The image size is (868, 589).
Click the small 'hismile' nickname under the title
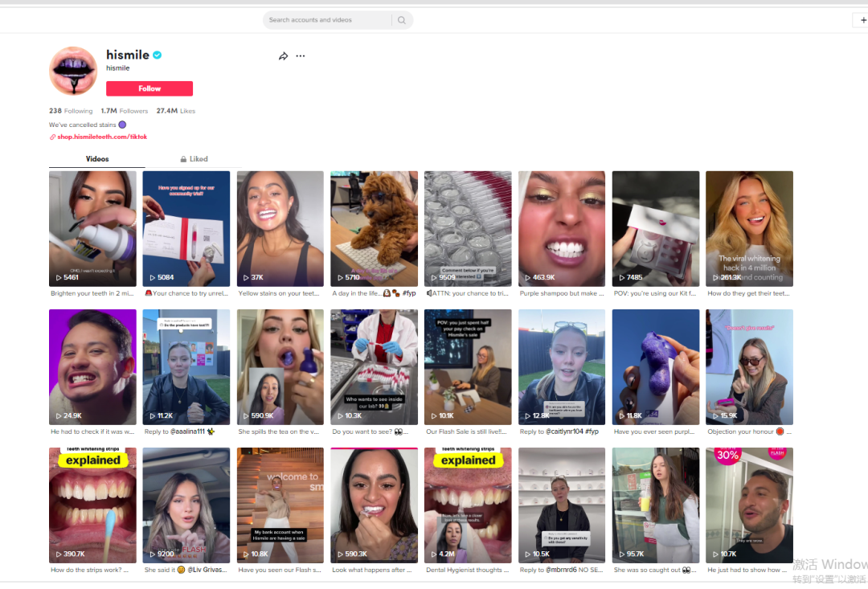[x=118, y=68]
